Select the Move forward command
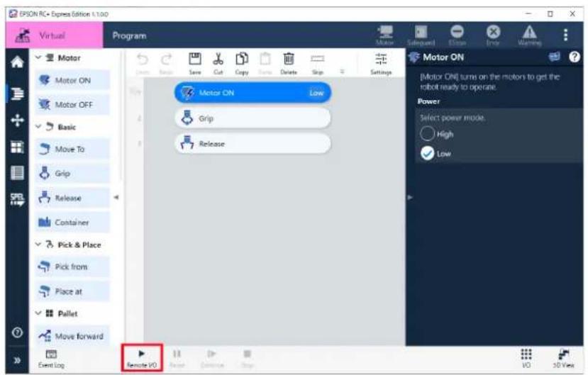This screenshot has width=588, height=375. pyautogui.click(x=72, y=336)
